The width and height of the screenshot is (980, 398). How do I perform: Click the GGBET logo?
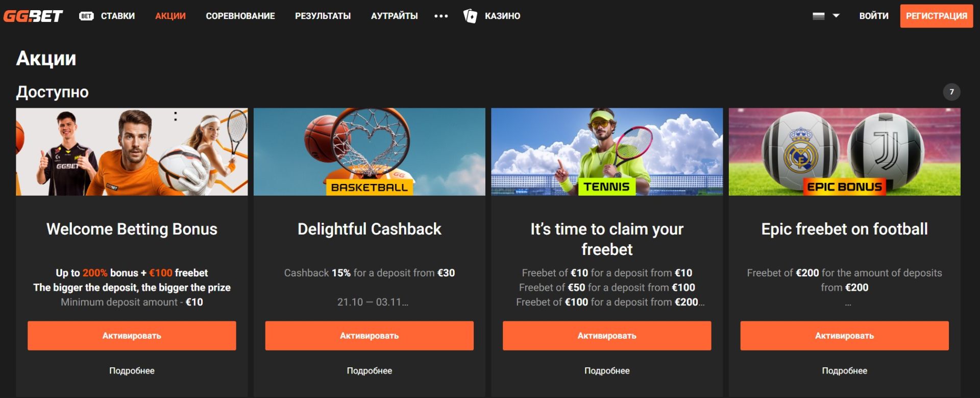(33, 16)
